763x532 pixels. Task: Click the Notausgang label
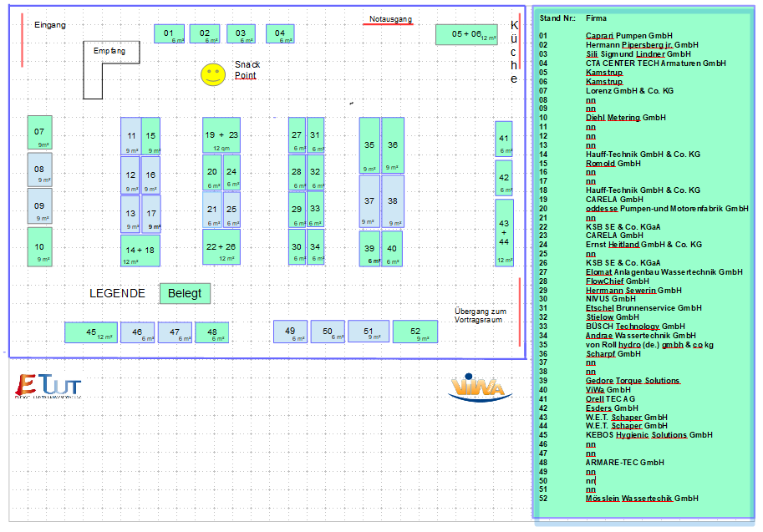tap(391, 19)
